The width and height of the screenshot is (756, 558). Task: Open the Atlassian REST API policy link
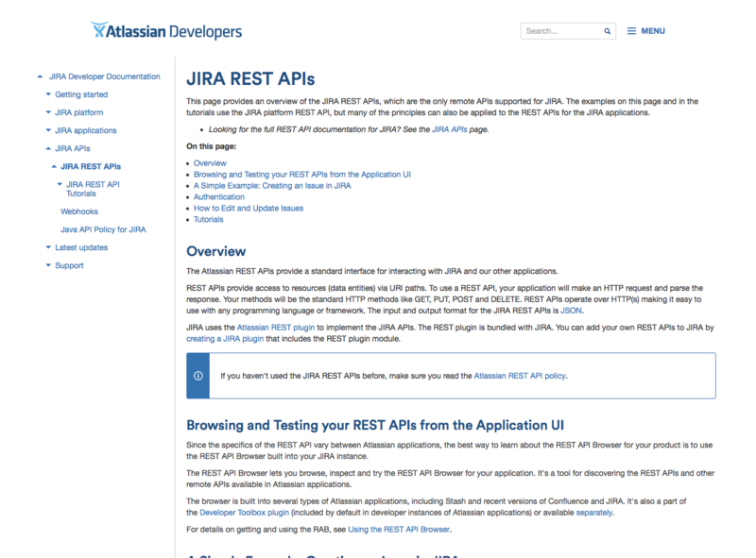(520, 376)
